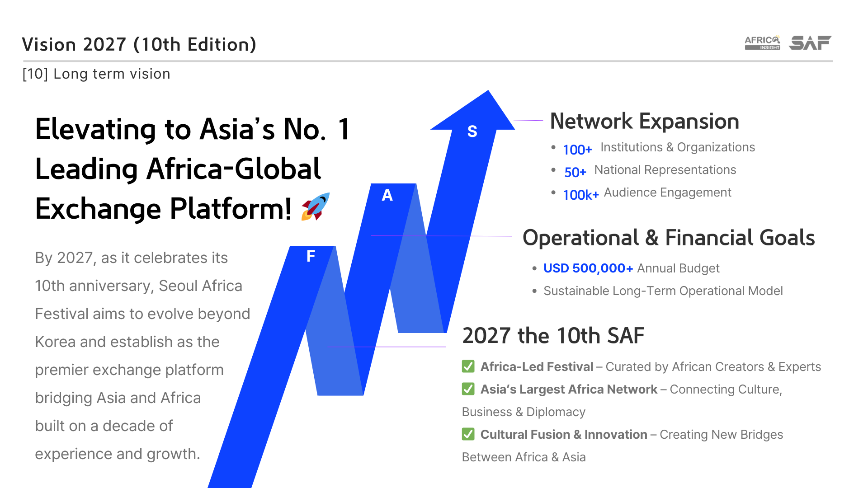This screenshot has width=868, height=488.
Task: Click the 2027 the 10th SAF heading
Action: pos(553,336)
